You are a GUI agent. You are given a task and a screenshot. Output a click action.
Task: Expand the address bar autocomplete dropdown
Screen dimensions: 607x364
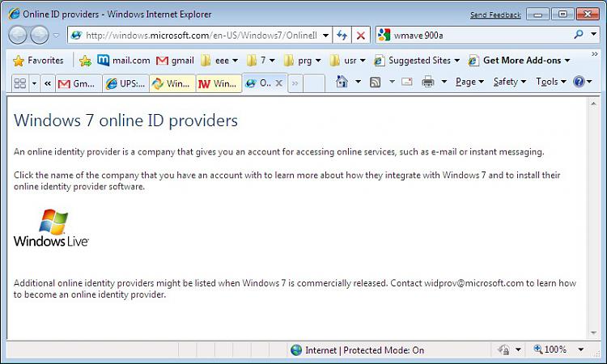326,36
